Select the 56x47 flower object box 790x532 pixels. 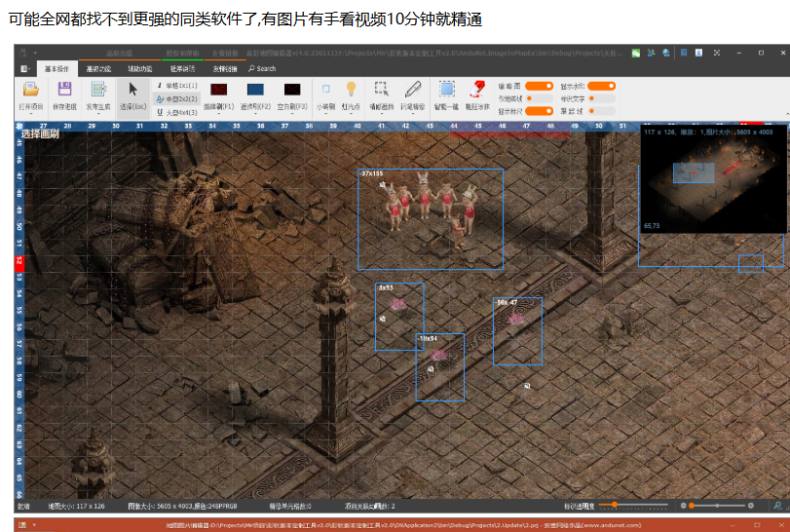pos(517,331)
